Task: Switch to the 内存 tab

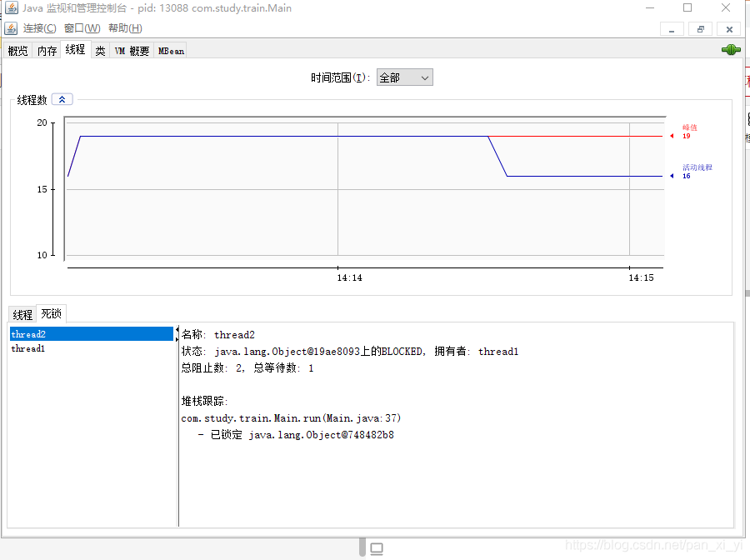Action: 47,51
